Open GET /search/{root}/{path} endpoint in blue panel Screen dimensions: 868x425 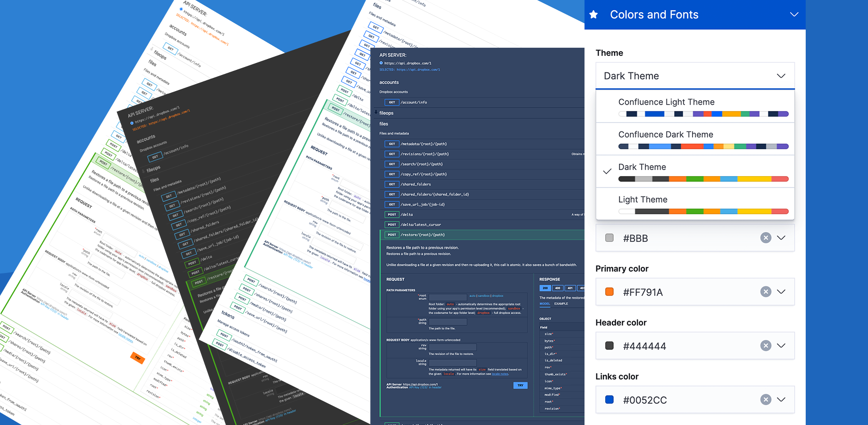(x=482, y=164)
